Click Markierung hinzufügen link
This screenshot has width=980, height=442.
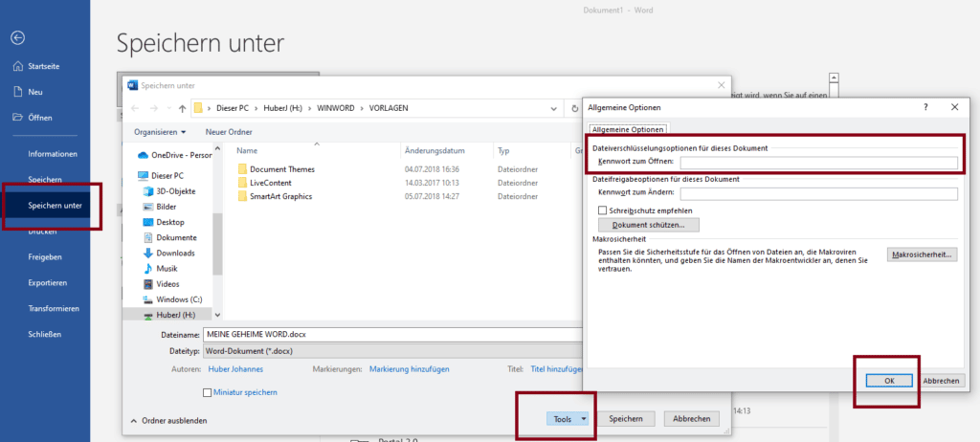[x=410, y=369]
